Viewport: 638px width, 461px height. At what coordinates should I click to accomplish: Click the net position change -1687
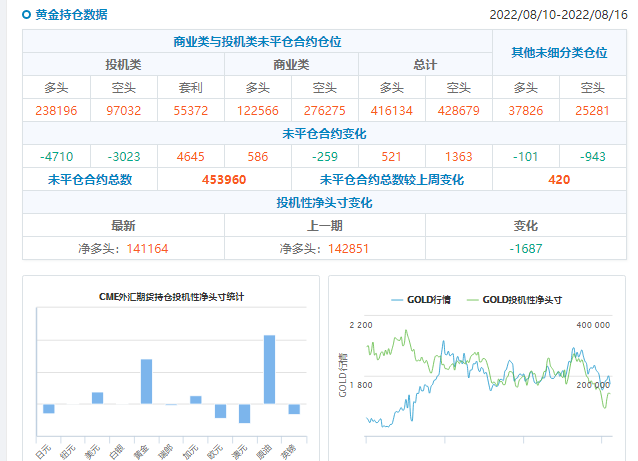pyautogui.click(x=525, y=249)
